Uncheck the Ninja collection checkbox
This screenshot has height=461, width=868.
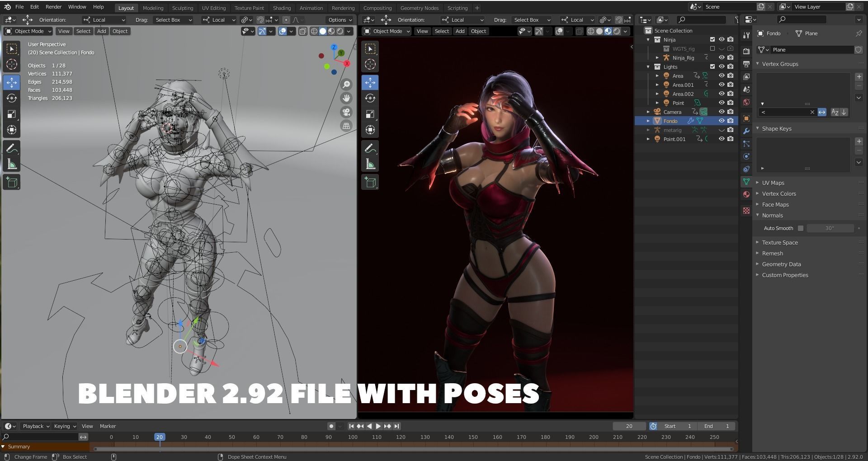coord(712,39)
